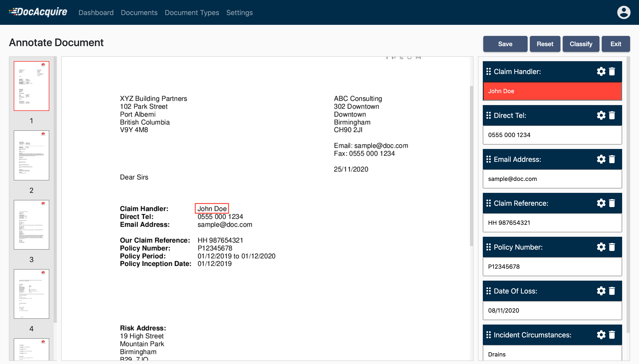Click the red John Doe field value

point(552,91)
